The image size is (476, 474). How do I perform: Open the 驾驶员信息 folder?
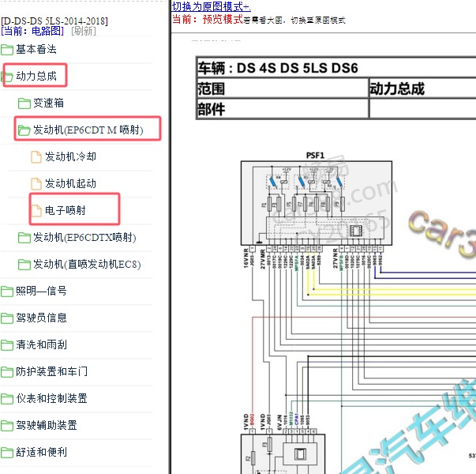(41, 318)
